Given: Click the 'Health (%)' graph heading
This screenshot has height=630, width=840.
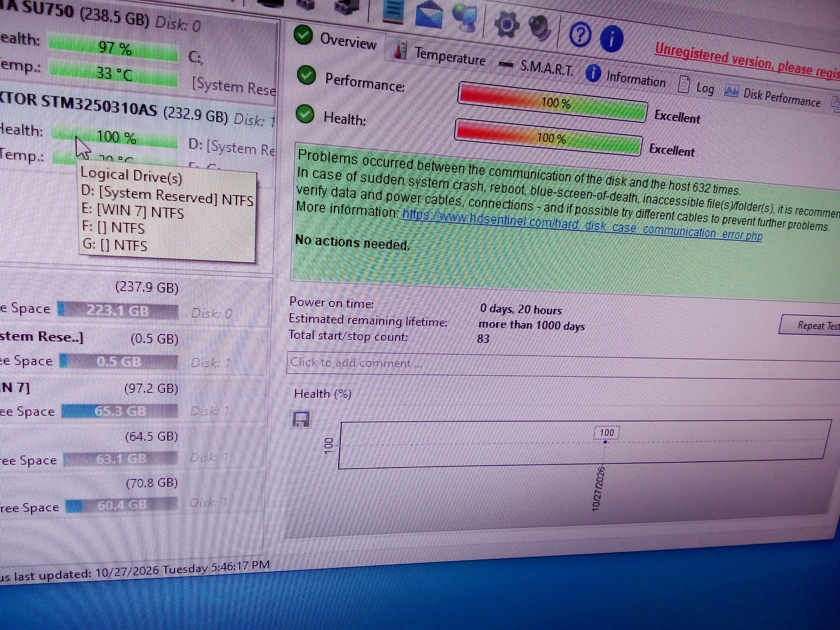Looking at the screenshot, I should coord(323,394).
